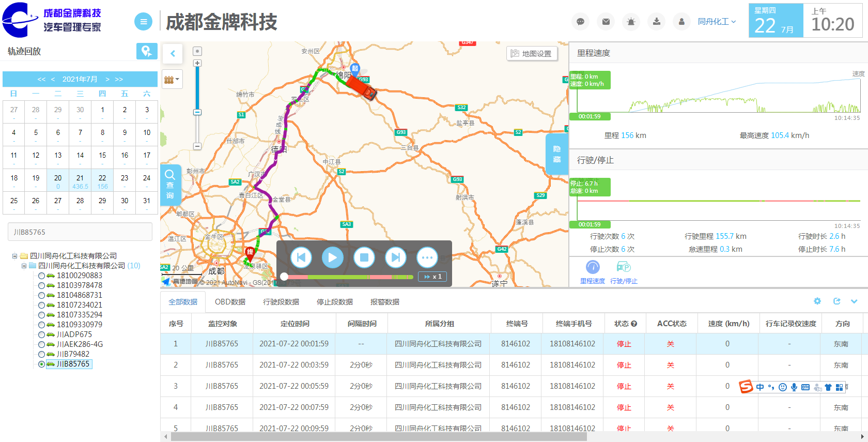Select radio button for 18100290883
The image size is (868, 442).
tap(41, 276)
